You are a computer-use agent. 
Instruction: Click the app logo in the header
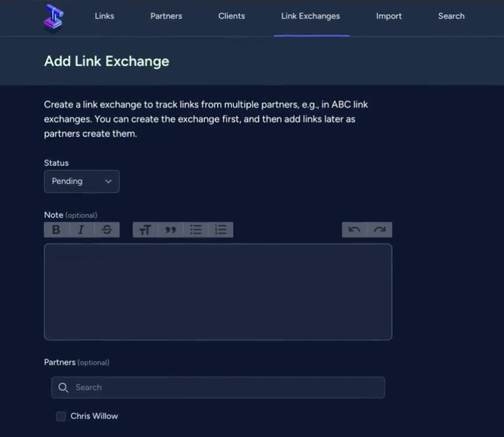pos(53,17)
